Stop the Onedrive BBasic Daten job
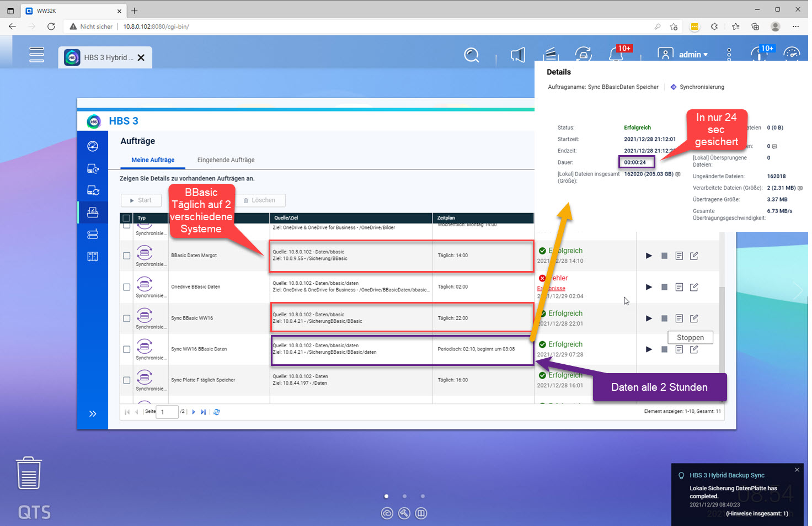Viewport: 812px width, 526px height. [x=664, y=287]
